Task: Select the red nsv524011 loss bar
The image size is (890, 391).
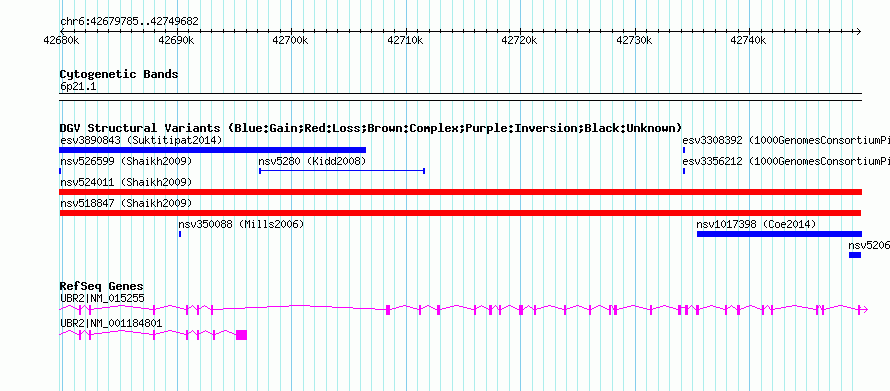Action: 460,192
